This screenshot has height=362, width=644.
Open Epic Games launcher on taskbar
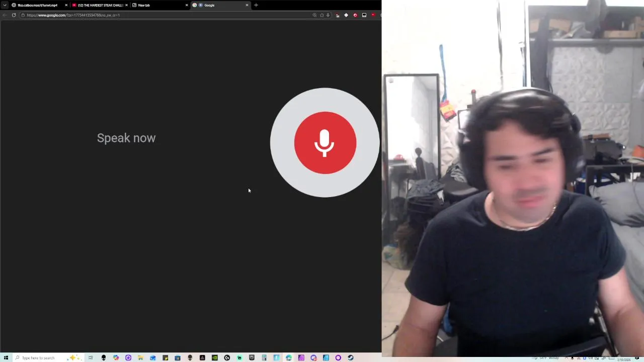[252, 357]
